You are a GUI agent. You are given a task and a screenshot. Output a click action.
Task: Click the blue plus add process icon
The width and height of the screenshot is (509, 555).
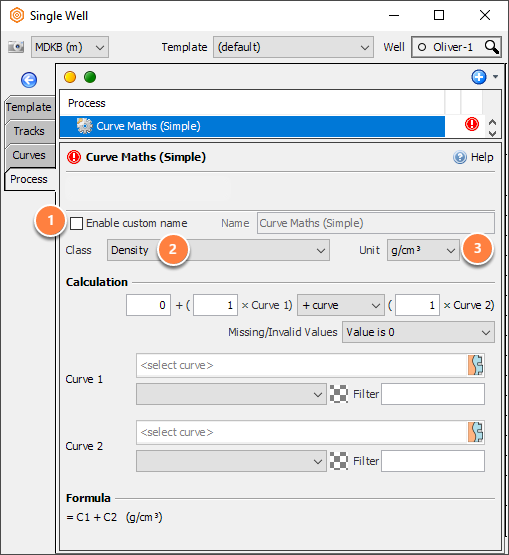point(479,77)
